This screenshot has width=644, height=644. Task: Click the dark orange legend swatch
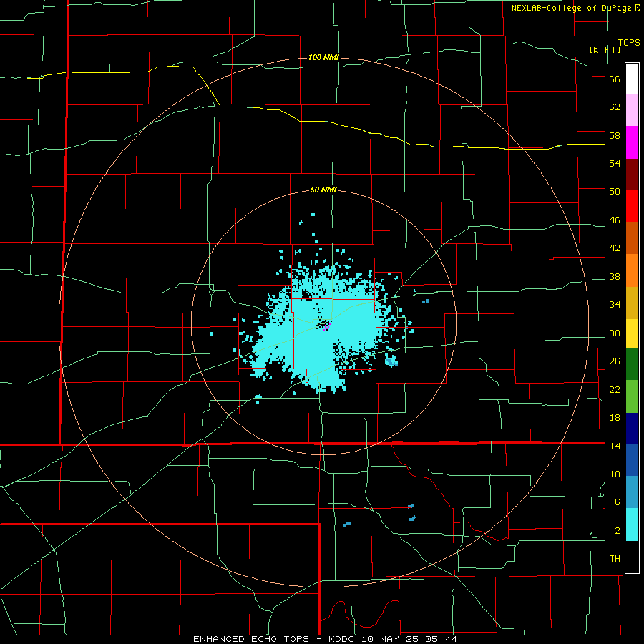632,238
